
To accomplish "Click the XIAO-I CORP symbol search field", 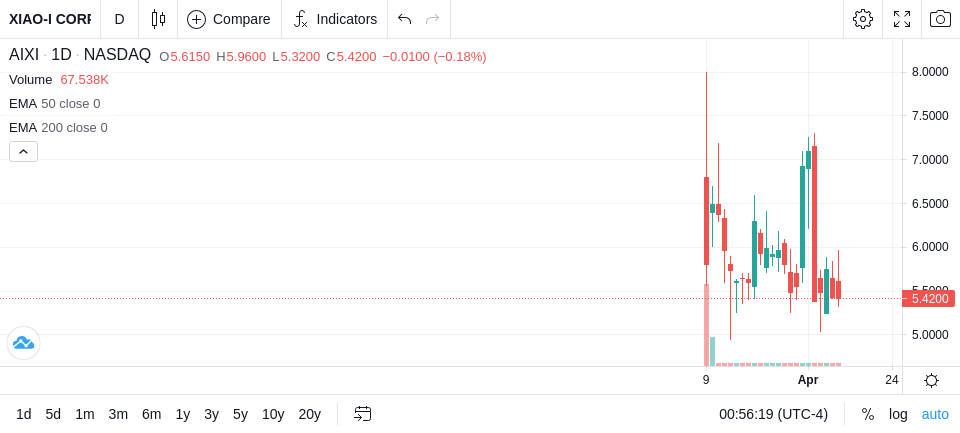I will click(50, 19).
